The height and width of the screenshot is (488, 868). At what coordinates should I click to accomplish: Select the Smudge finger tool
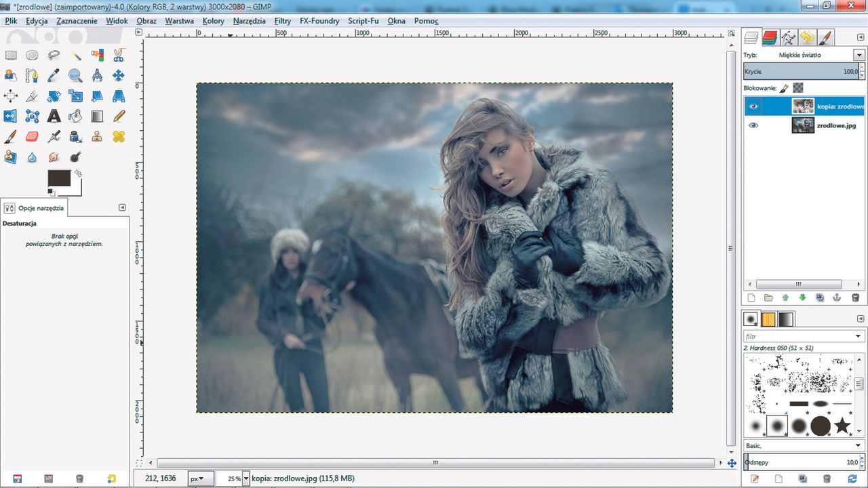pyautogui.click(x=54, y=157)
